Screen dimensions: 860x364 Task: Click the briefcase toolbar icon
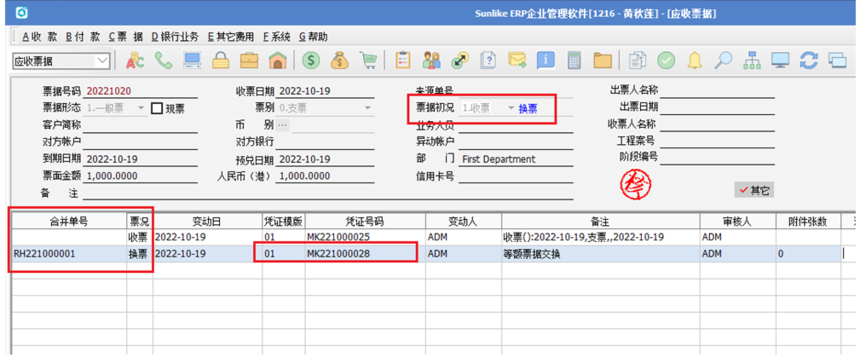(249, 60)
